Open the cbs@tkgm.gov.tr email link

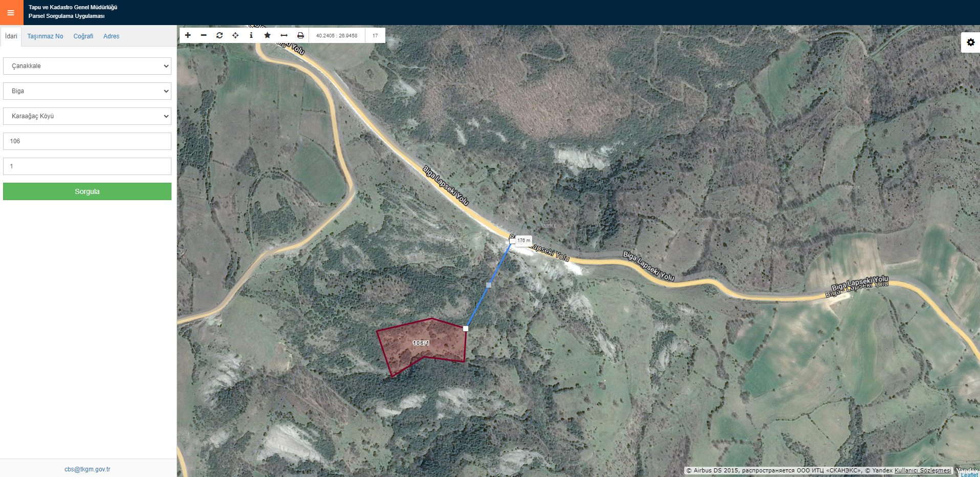(x=88, y=469)
